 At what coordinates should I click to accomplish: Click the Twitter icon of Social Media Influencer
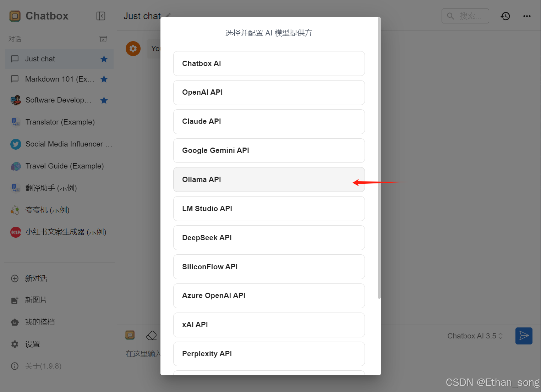(x=16, y=144)
